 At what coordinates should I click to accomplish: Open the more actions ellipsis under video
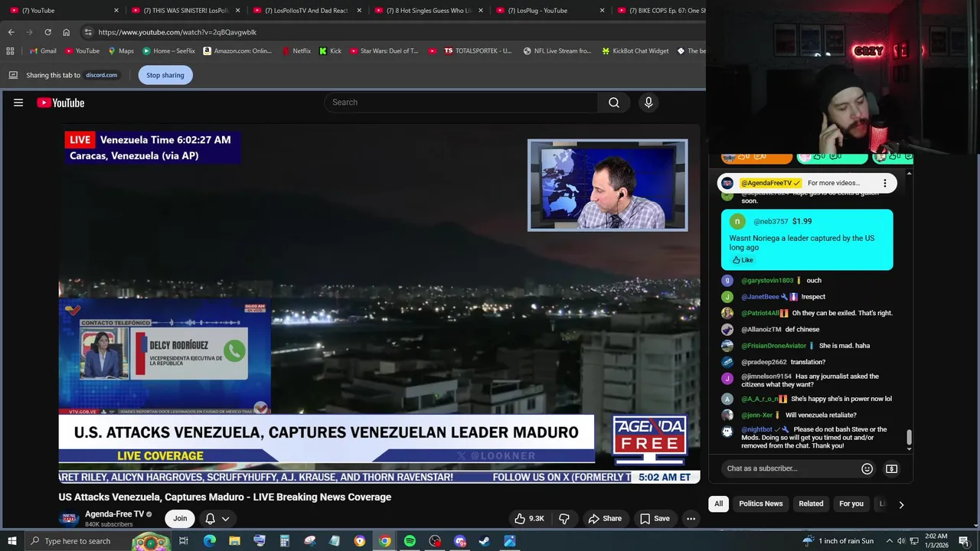coord(691,519)
